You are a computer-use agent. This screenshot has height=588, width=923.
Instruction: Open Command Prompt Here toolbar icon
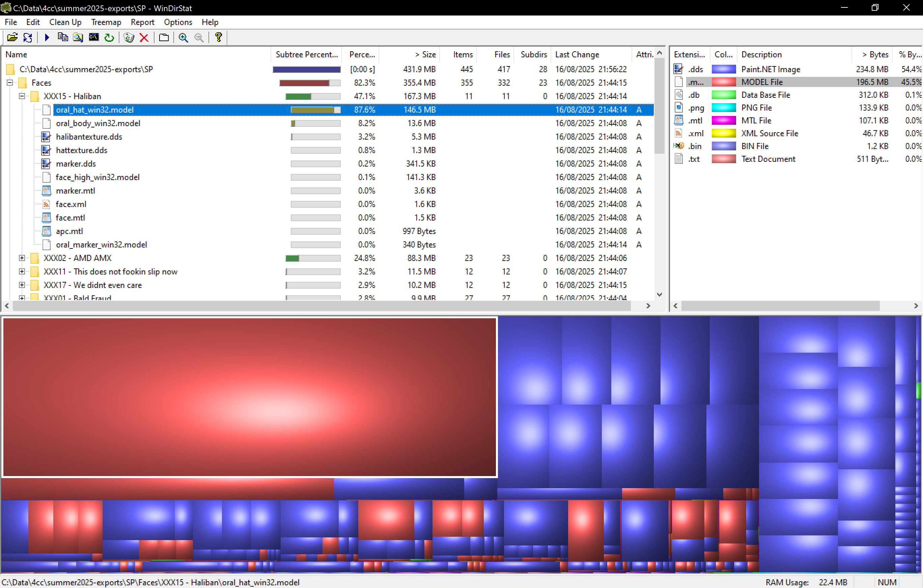(x=93, y=37)
